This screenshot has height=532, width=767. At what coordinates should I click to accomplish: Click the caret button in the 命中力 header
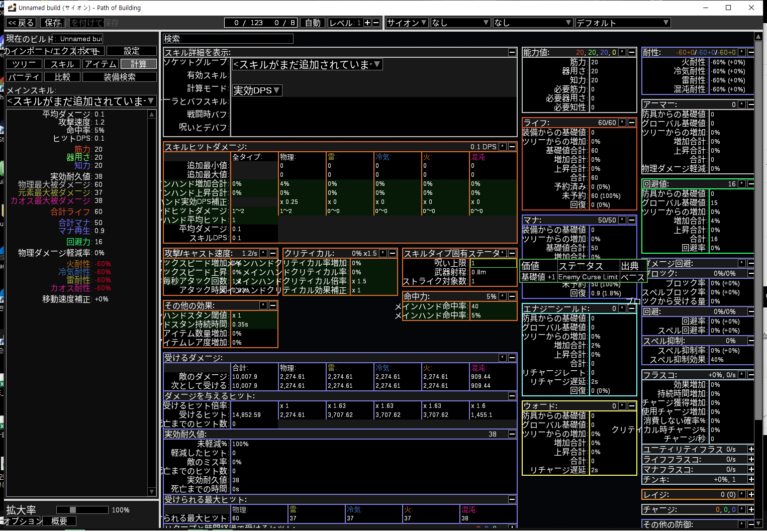[x=503, y=296]
